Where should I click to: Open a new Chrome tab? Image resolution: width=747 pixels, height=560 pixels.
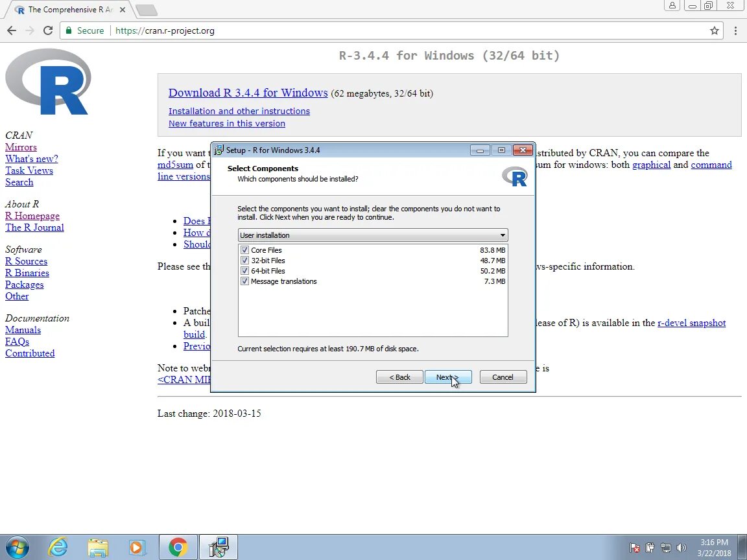(146, 10)
